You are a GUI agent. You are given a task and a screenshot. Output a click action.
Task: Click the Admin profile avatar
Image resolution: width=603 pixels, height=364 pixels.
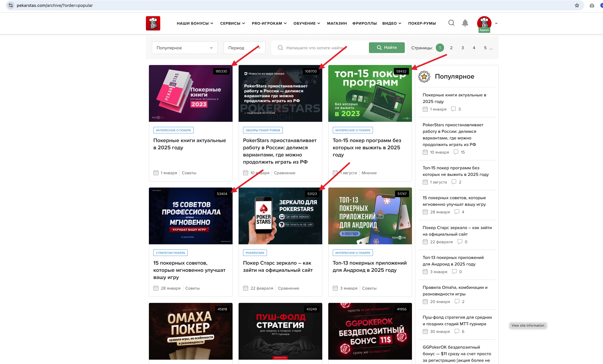click(x=484, y=23)
